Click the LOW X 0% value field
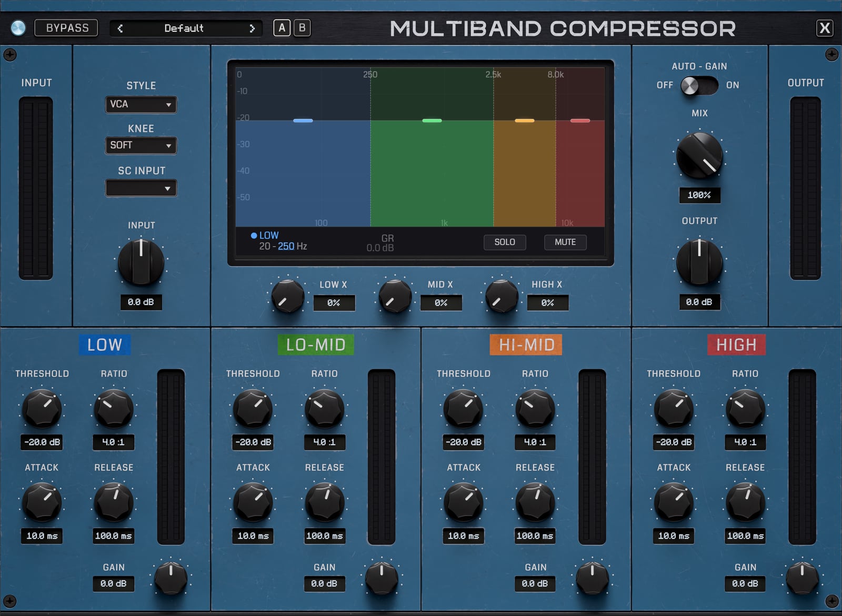Viewport: 842px width, 616px height. point(334,303)
